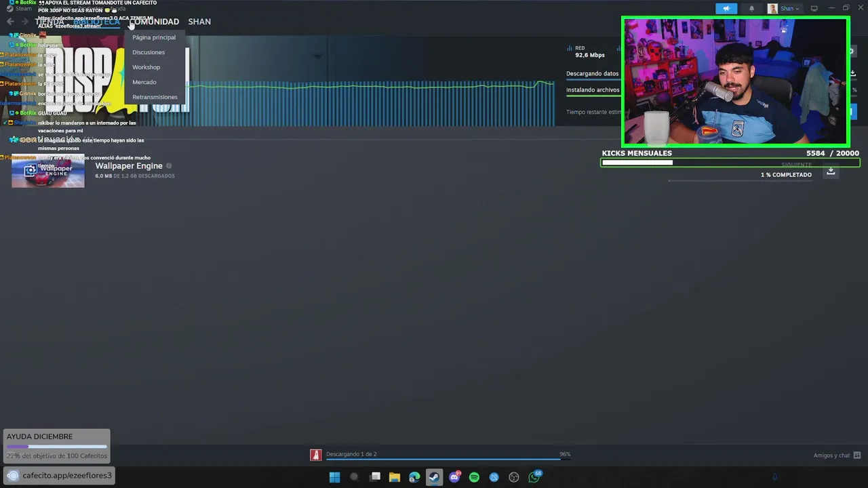Open Discord from the taskbar
Image resolution: width=868 pixels, height=488 pixels.
[x=454, y=477]
